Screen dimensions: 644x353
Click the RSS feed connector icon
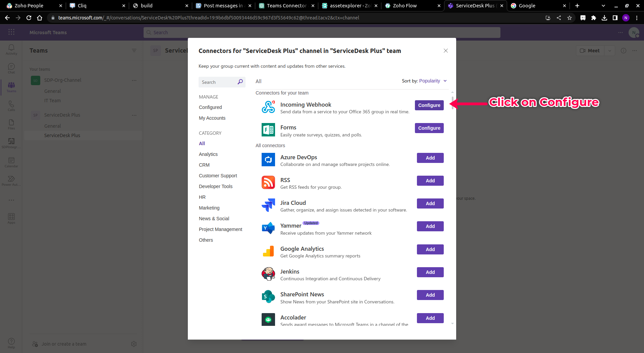(268, 182)
